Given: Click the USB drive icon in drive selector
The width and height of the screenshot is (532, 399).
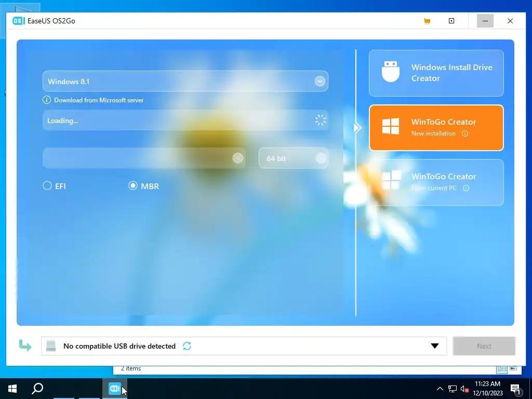Looking at the screenshot, I should 51,345.
